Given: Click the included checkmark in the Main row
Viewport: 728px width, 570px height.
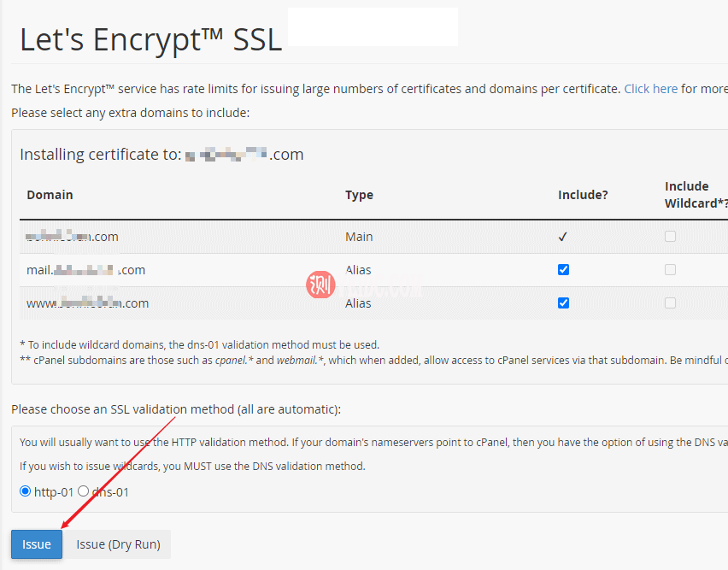Looking at the screenshot, I should [x=563, y=237].
